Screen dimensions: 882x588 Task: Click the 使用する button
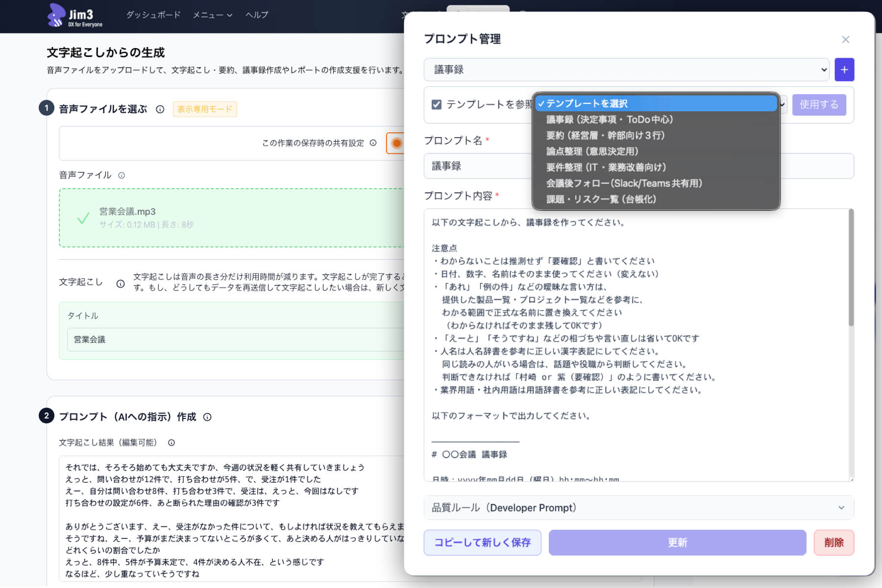(x=819, y=104)
